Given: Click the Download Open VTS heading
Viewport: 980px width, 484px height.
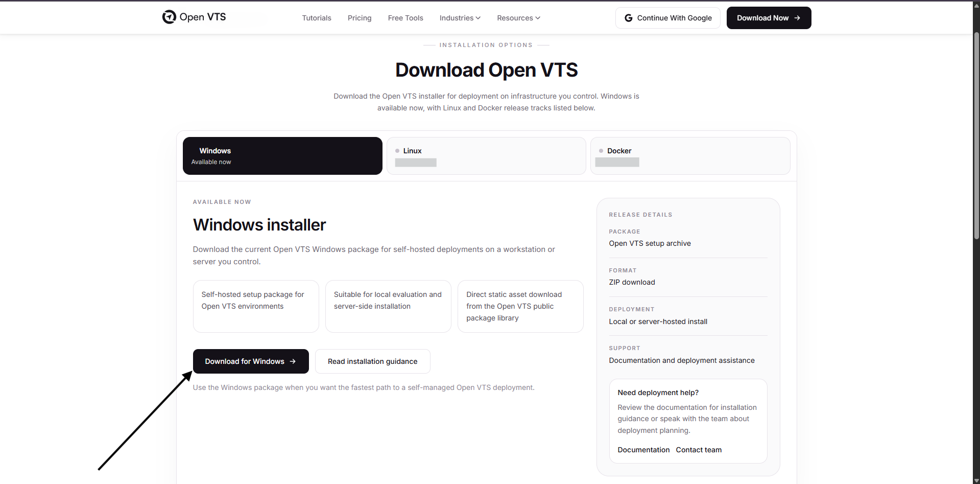Looking at the screenshot, I should click(x=486, y=70).
